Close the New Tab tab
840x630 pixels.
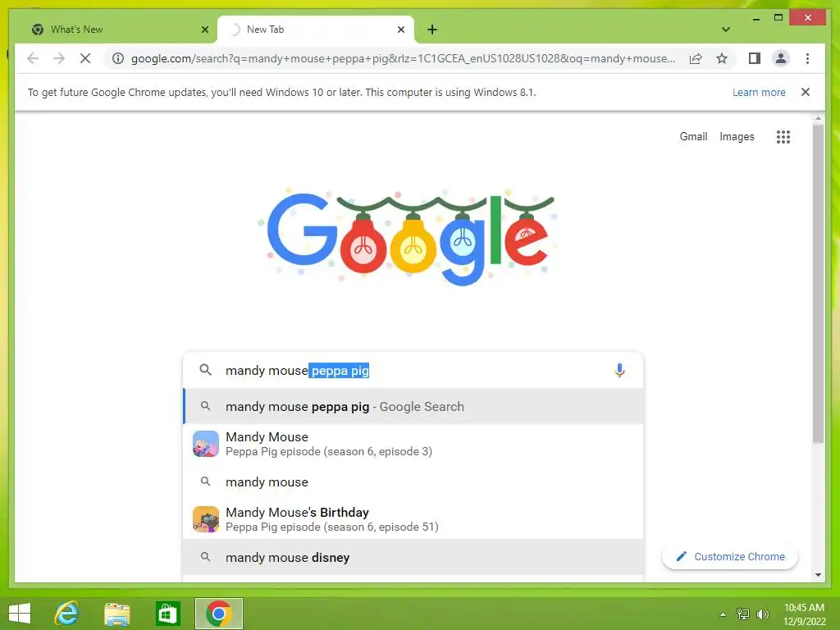(400, 30)
